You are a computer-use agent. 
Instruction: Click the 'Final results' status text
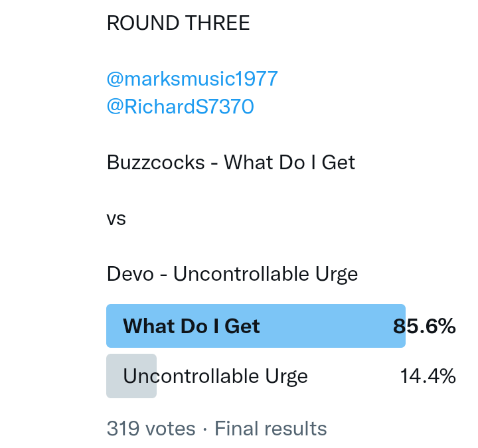(x=270, y=429)
